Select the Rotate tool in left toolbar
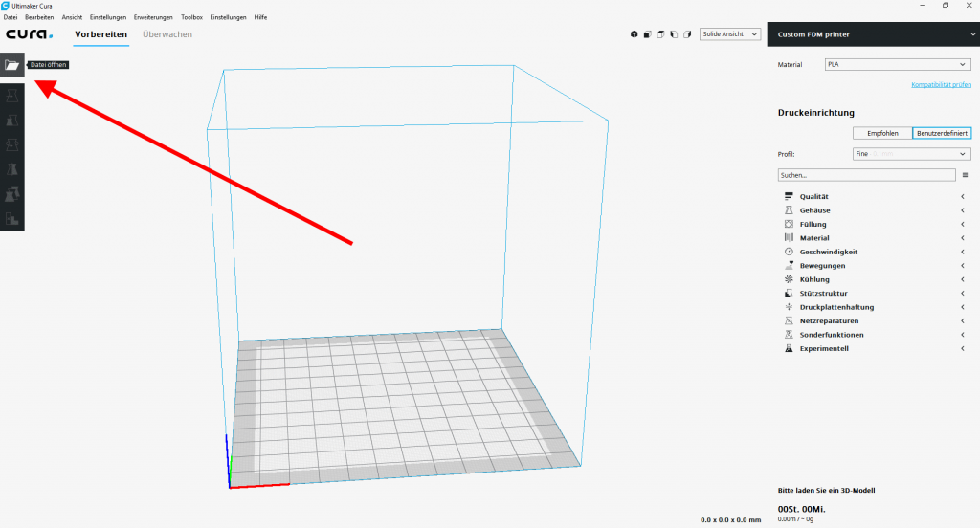The width and height of the screenshot is (980, 528). [x=11, y=145]
